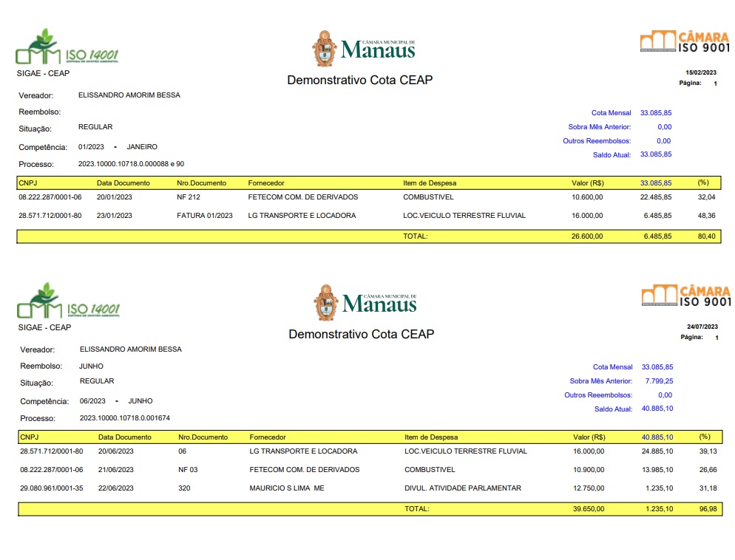
Task: Click the Manaus crest logo in the June report
Action: 365,303
